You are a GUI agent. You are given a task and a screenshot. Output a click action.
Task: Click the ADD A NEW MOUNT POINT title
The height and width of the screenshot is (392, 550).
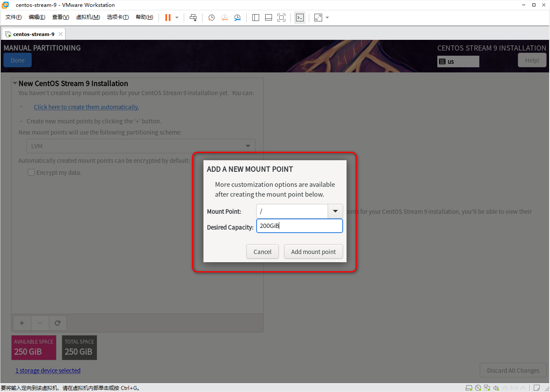[250, 169]
